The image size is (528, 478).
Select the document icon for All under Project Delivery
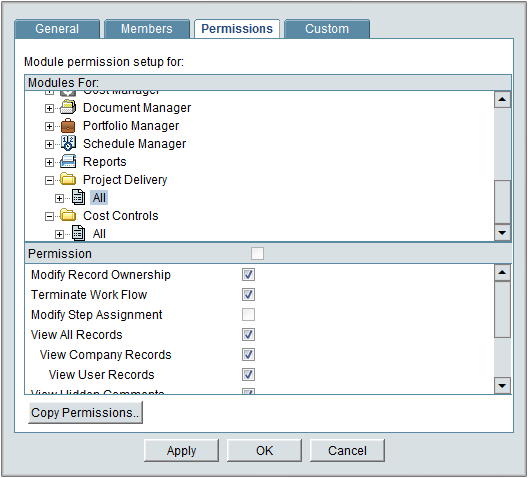point(78,197)
